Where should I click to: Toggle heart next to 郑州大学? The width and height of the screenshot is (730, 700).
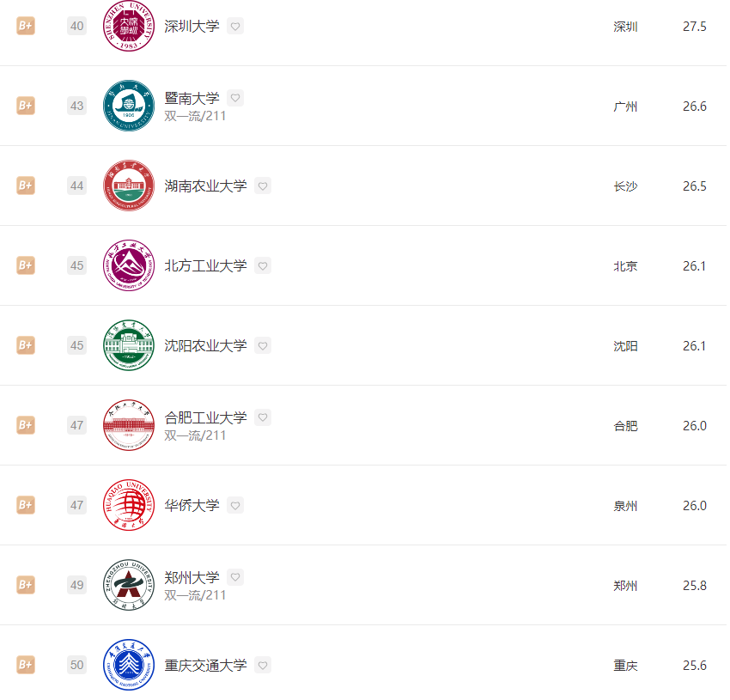point(235,577)
